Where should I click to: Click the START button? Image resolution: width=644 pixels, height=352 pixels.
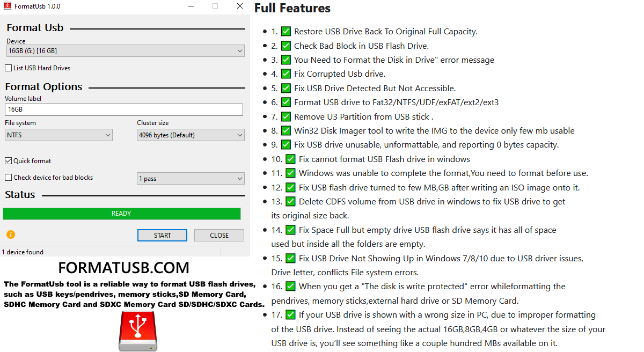pos(162,235)
